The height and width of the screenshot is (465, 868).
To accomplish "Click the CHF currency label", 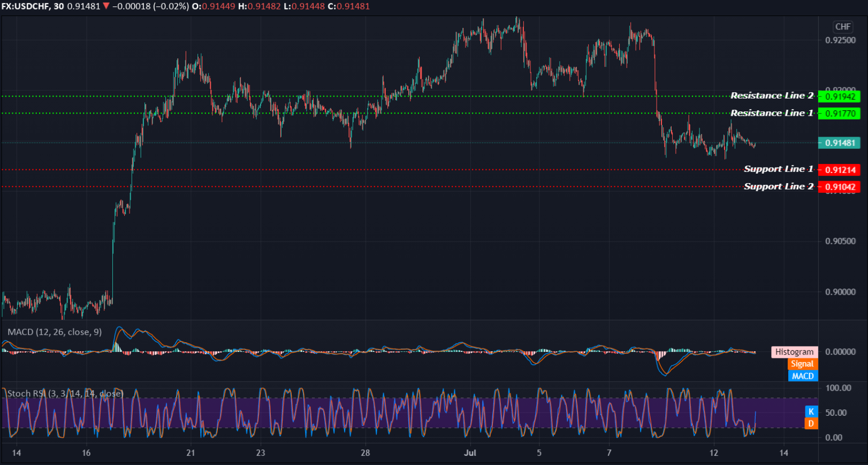I will [x=843, y=27].
